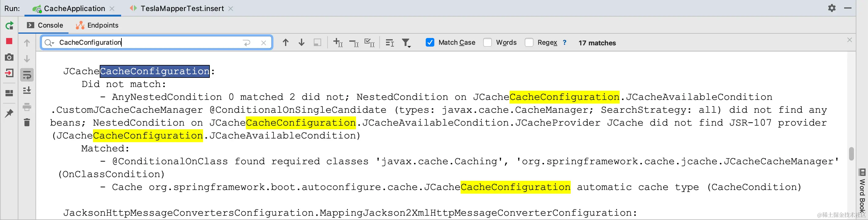Close the CacheApplication tab

[x=112, y=9]
